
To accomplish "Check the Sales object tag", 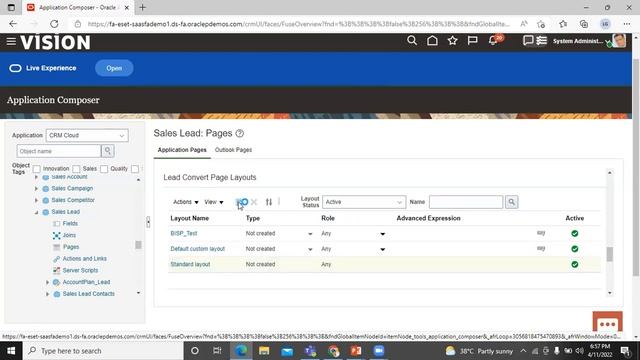I will click(76, 169).
